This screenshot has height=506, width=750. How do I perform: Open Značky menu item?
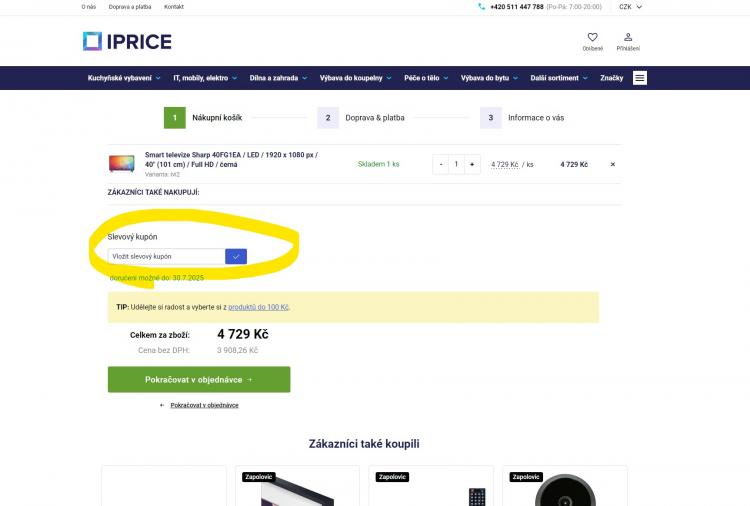(612, 78)
